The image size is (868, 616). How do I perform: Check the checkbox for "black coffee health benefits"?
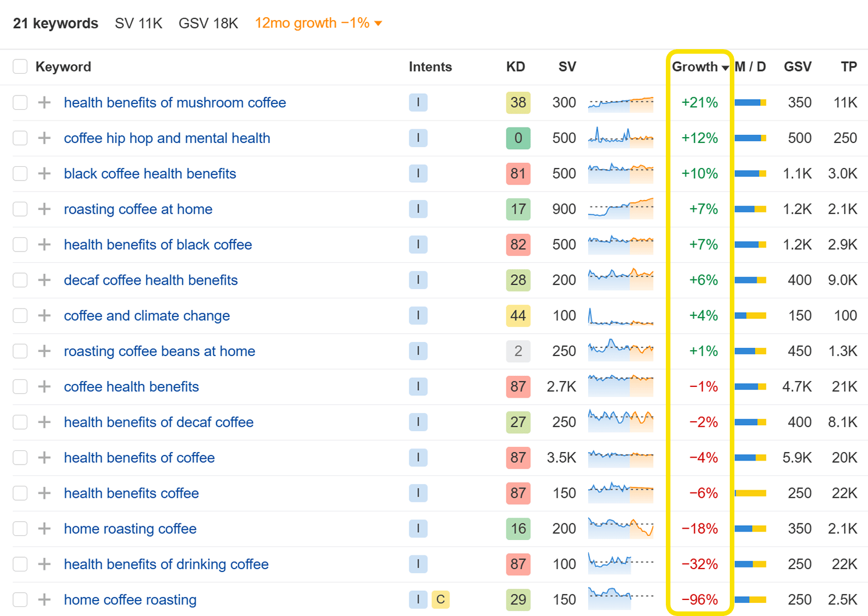pyautogui.click(x=20, y=174)
